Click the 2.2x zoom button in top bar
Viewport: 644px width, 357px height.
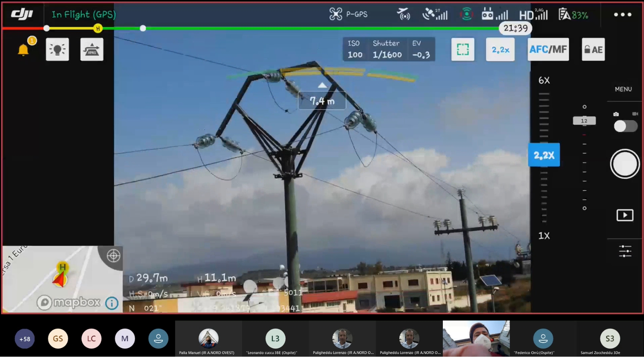click(x=500, y=49)
